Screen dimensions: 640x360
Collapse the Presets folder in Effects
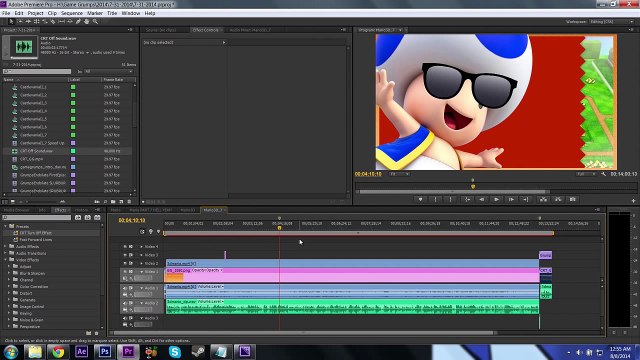5,226
